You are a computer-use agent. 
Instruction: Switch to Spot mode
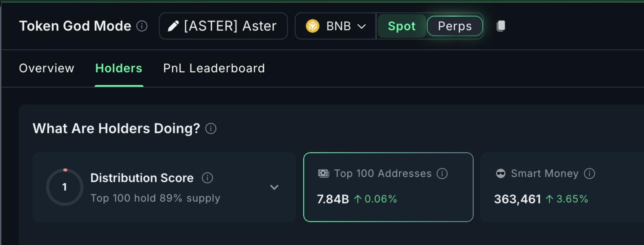click(401, 26)
